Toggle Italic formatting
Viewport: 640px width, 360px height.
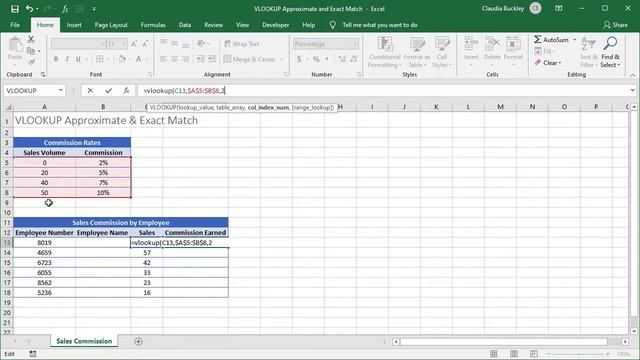coord(67,59)
